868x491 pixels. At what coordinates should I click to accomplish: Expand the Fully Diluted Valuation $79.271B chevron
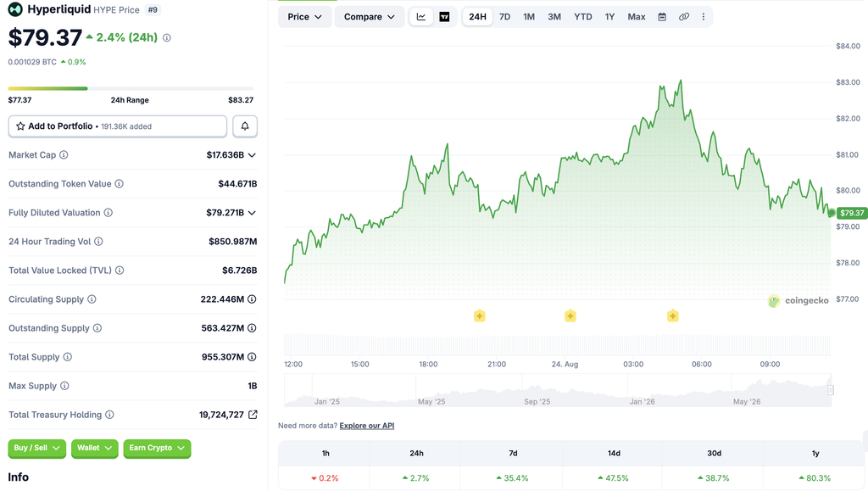click(252, 213)
